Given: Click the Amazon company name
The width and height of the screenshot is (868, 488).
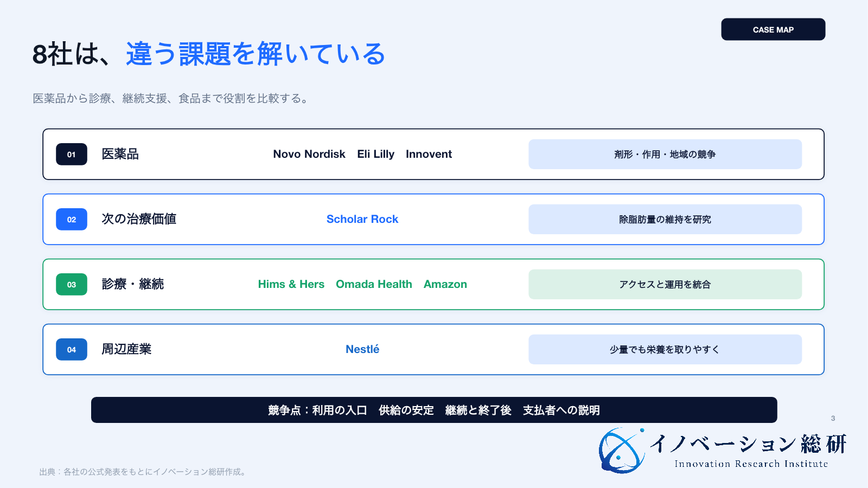Looking at the screenshot, I should [445, 284].
